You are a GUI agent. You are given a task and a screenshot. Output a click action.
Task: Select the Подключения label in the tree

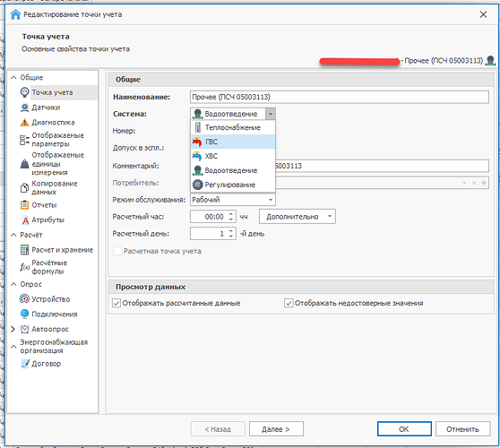[54, 314]
